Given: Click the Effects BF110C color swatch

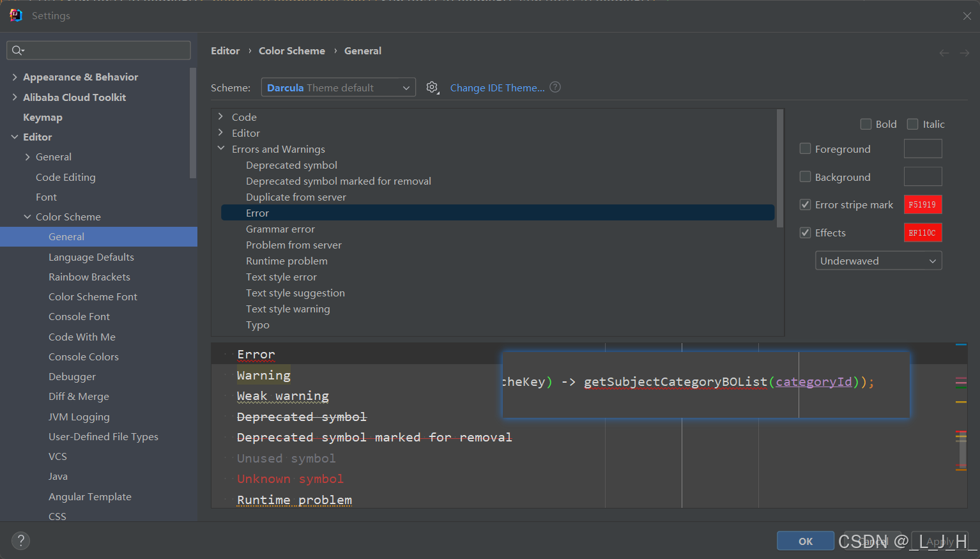Looking at the screenshot, I should 923,233.
